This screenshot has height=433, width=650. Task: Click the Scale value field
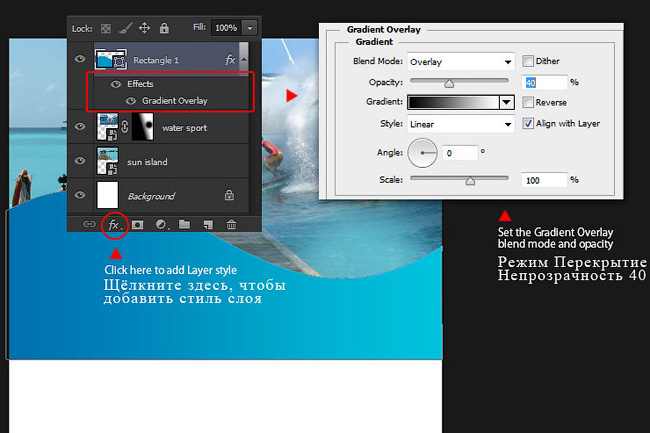544,180
